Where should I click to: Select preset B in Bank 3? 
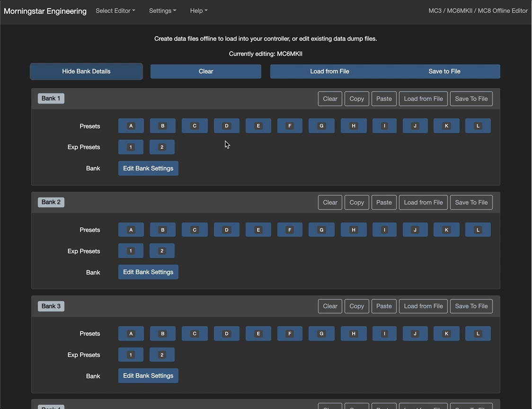coord(162,334)
